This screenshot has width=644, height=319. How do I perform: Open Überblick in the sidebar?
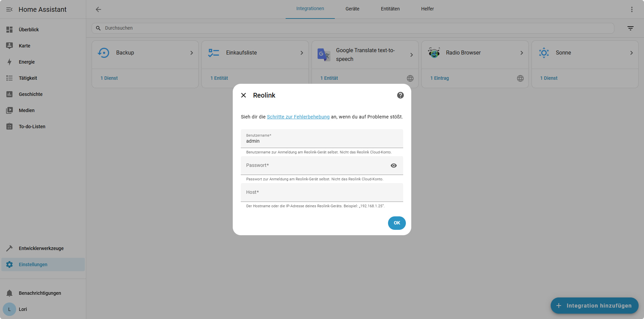click(x=43, y=30)
